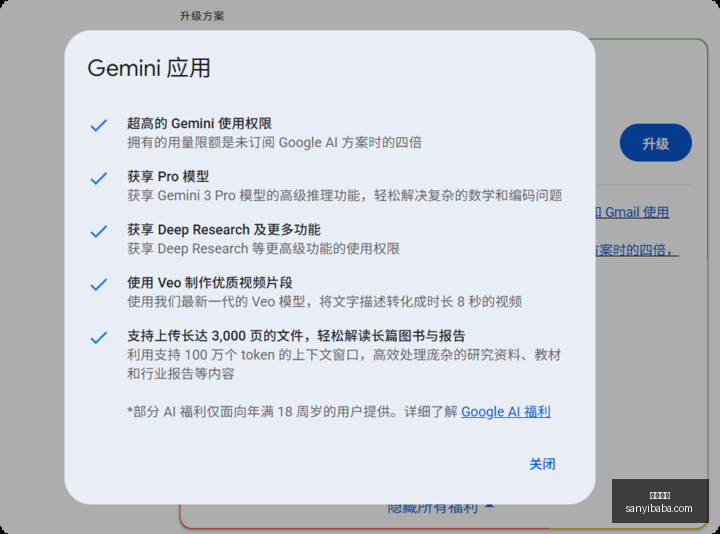Viewport: 720px width, 534px height.
Task: Click the description about 100 万个 token 上下文窗口
Action: pyautogui.click(x=344, y=364)
